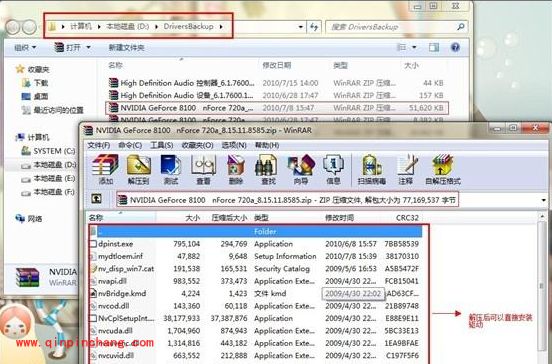
Task: Expand the view mode dropdown arrow in Explorer
Action: point(414,47)
